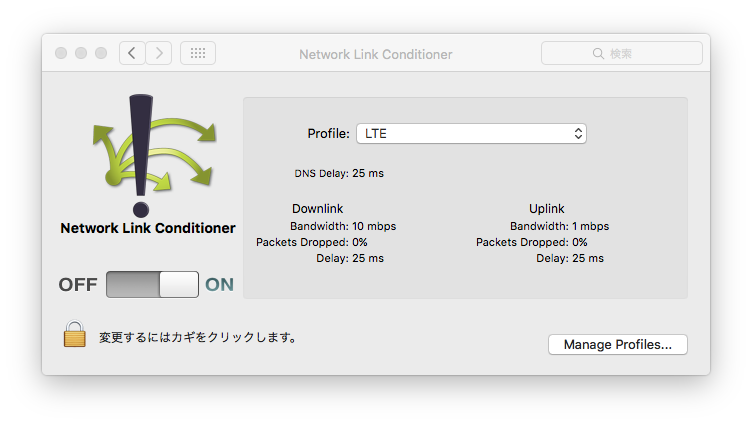Click the lock instruction text in Japanese
The width and height of the screenshot is (752, 425).
click(197, 337)
